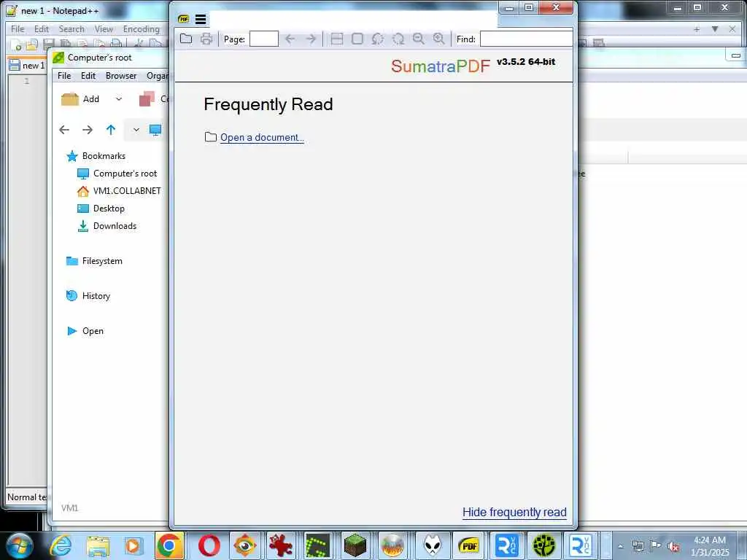The height and width of the screenshot is (560, 747).
Task: Open the File menu in Notepad++
Action: (18, 29)
